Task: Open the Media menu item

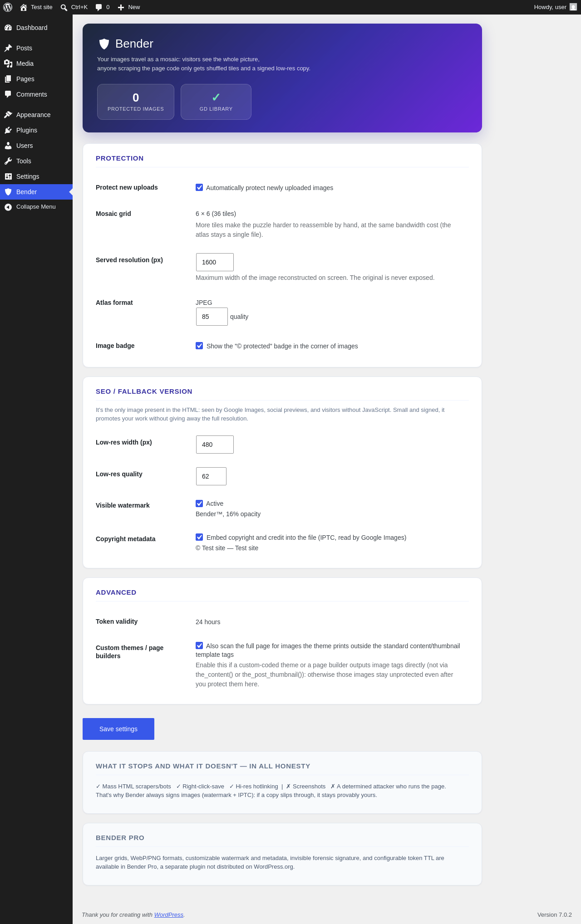Action: pos(36,64)
